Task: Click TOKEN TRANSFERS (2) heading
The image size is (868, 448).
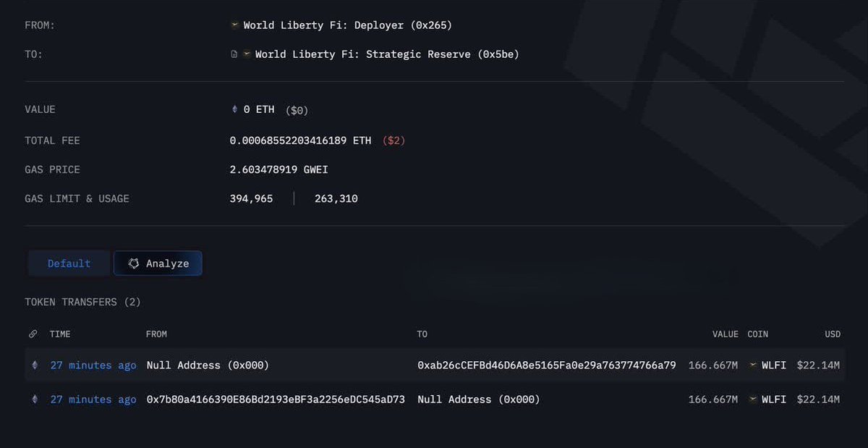Action: (x=82, y=302)
